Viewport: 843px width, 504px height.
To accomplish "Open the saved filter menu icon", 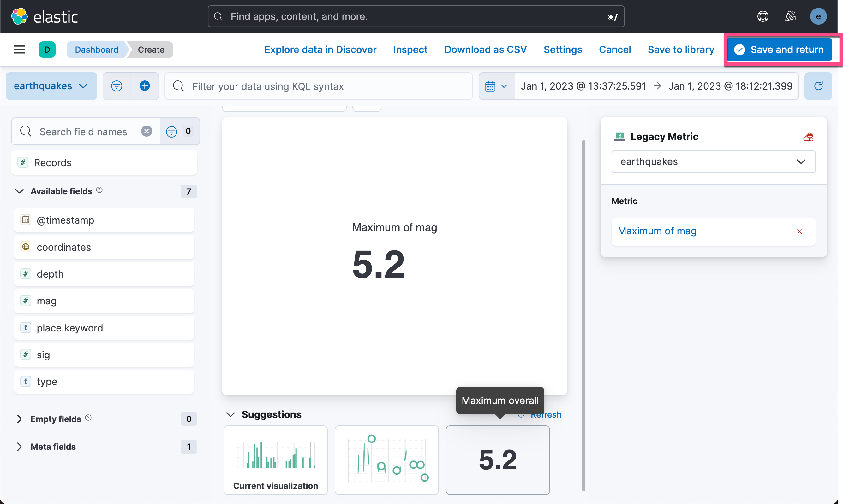I will tap(117, 86).
